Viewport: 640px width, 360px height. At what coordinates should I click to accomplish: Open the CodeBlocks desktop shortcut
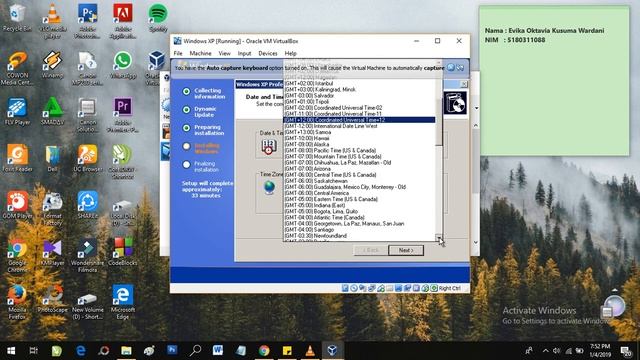[x=123, y=251]
